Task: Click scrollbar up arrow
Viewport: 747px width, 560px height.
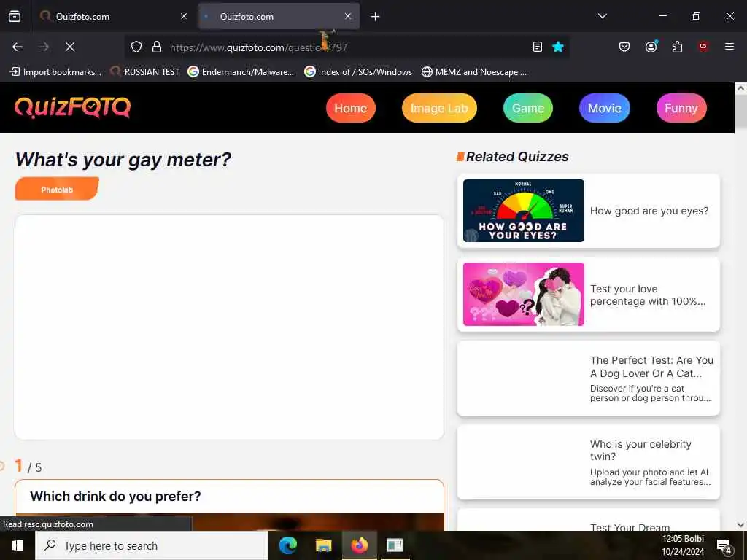Action: pyautogui.click(x=740, y=88)
